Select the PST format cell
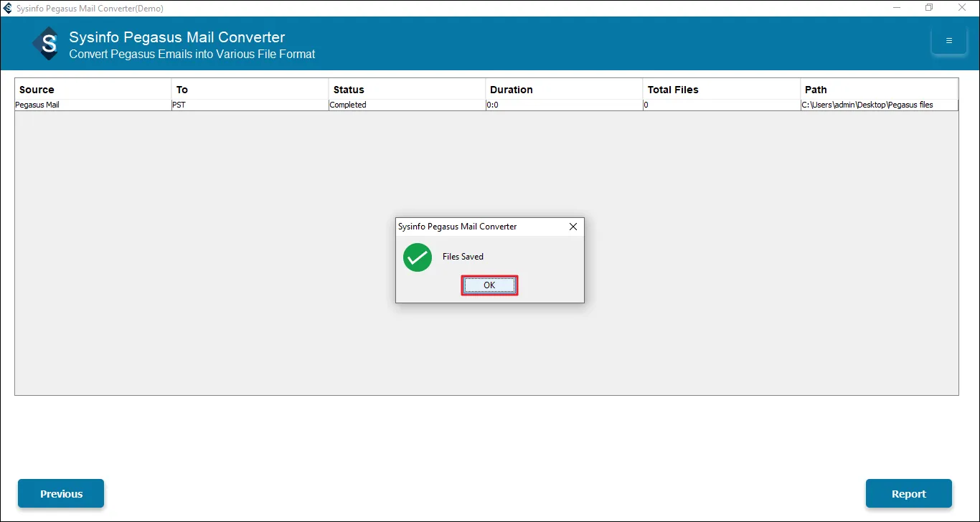 coord(250,105)
